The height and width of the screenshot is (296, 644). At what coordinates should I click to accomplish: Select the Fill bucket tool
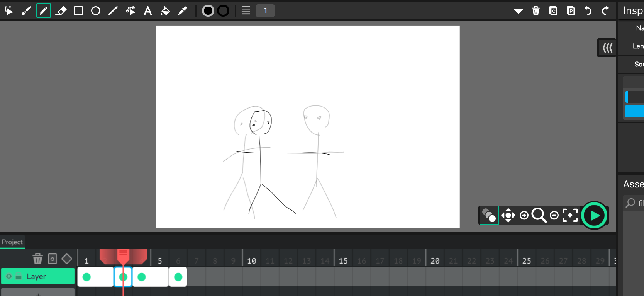165,11
